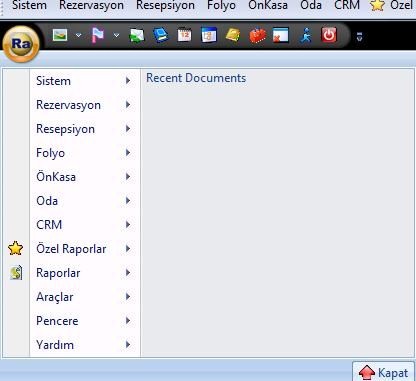Click the yellow star icon beside Özel Raporlar
Image resolution: width=416 pixels, height=381 pixels.
click(16, 248)
